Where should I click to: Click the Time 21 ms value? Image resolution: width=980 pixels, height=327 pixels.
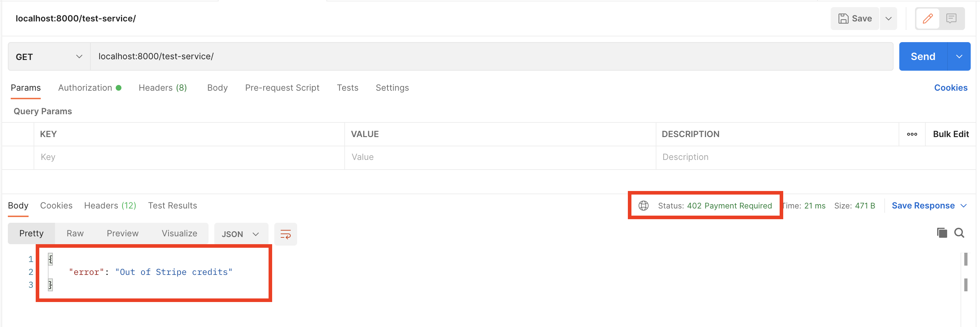(x=815, y=206)
